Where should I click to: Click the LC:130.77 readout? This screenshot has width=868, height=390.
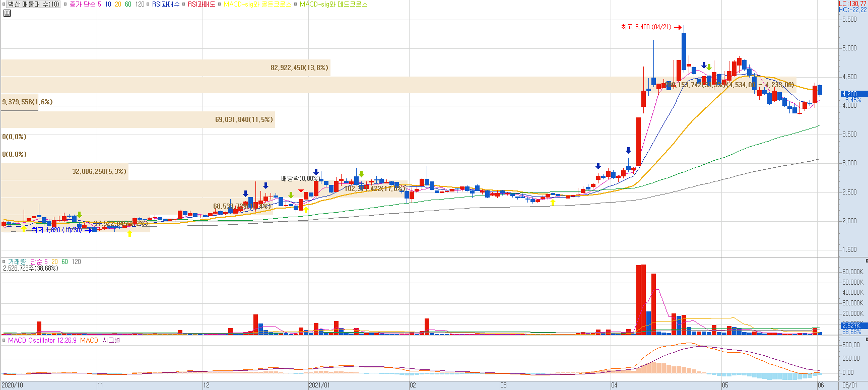pos(852,4)
